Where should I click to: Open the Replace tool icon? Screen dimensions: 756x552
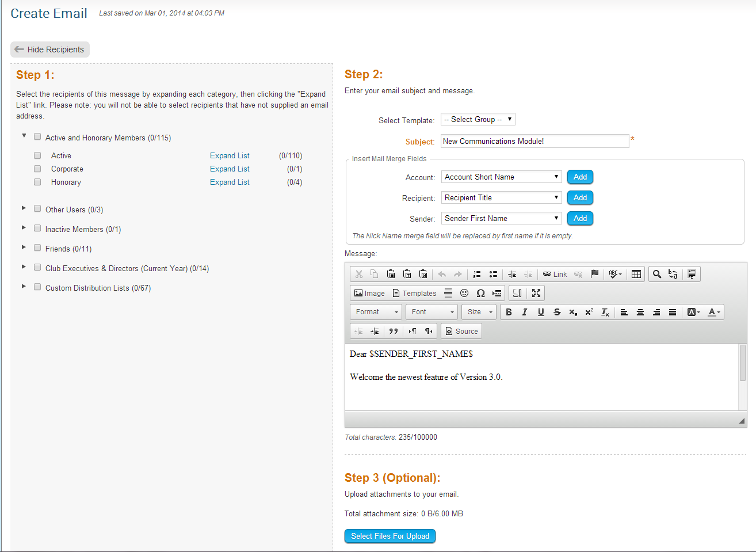click(673, 274)
